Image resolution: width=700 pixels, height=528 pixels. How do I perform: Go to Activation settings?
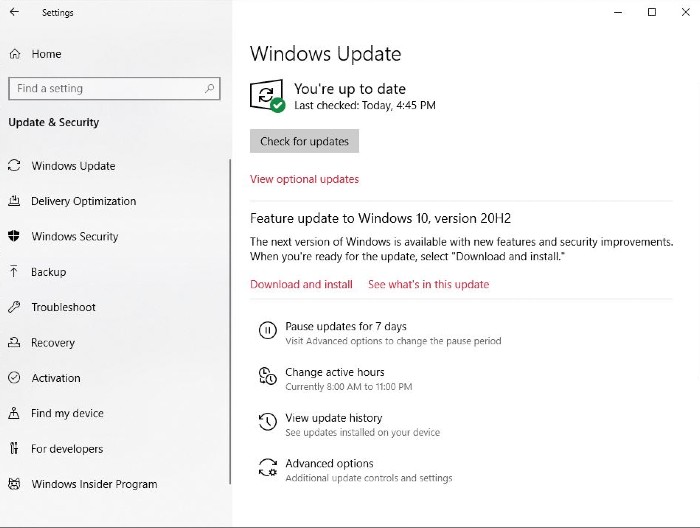click(x=56, y=378)
